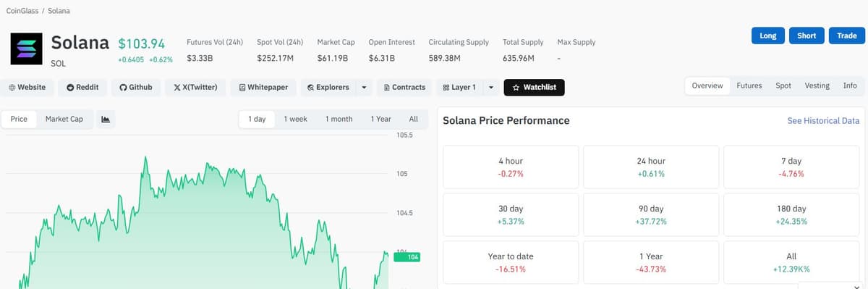The image size is (868, 289).
Task: Select the Price chart toggle
Action: 19,119
